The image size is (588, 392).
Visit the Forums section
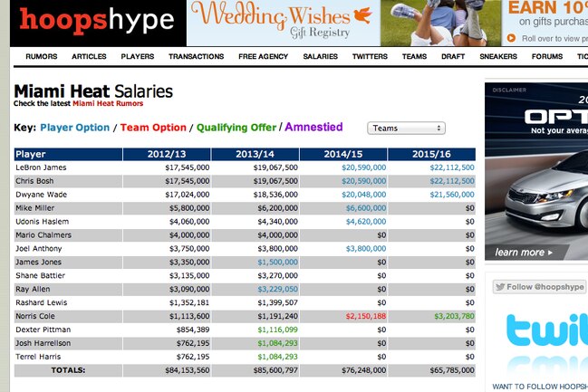click(x=547, y=57)
